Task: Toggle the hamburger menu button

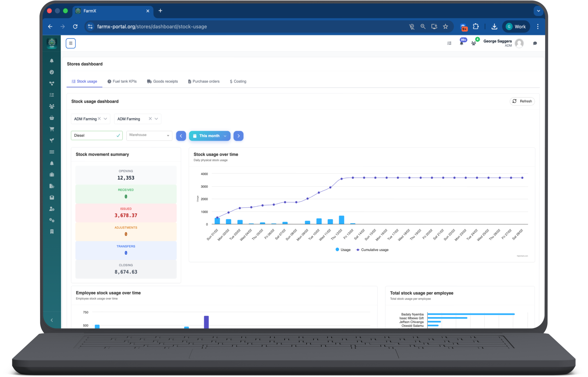Action: tap(71, 43)
